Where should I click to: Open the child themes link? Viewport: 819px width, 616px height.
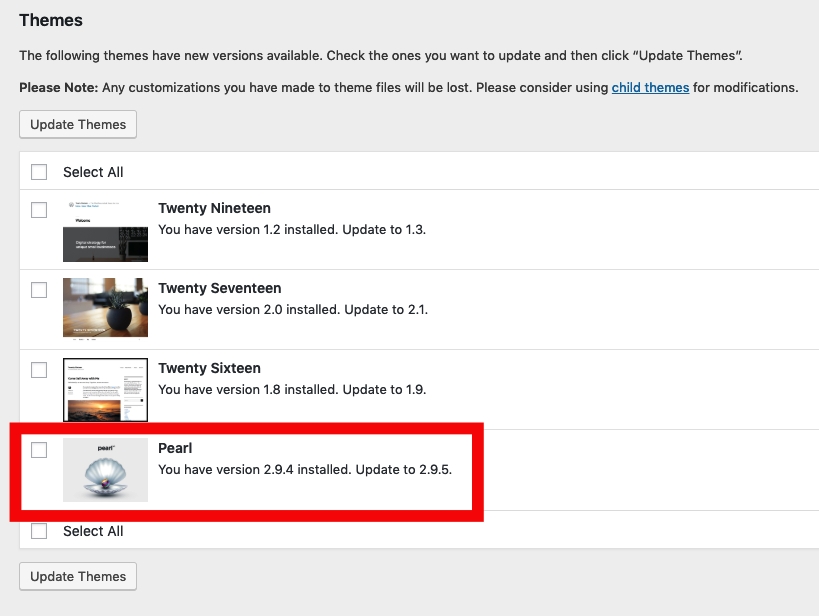pyautogui.click(x=650, y=87)
